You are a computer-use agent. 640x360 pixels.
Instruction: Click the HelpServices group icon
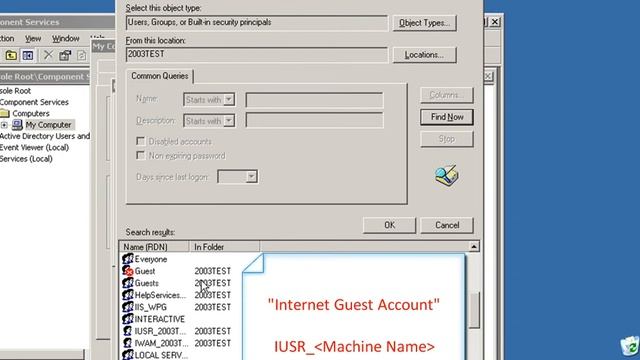(128, 295)
